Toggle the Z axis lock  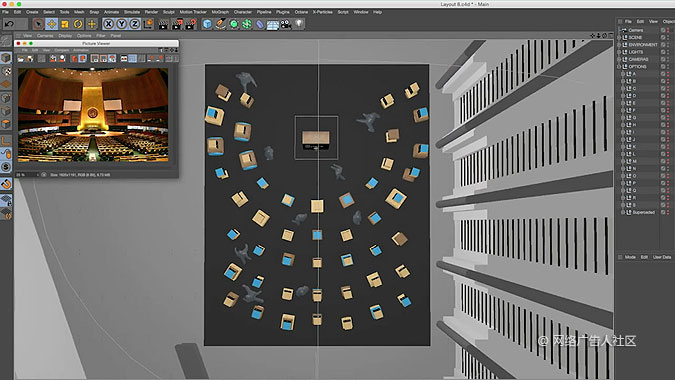coord(135,24)
